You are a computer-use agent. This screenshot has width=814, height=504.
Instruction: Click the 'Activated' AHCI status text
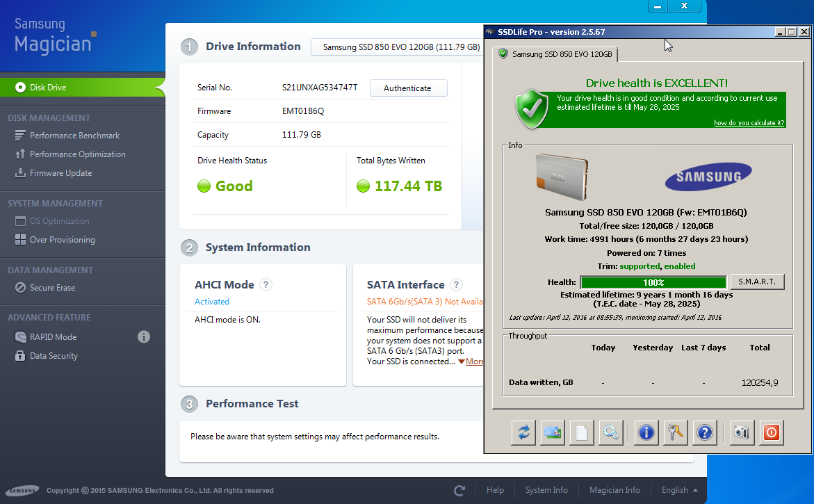coord(212,302)
